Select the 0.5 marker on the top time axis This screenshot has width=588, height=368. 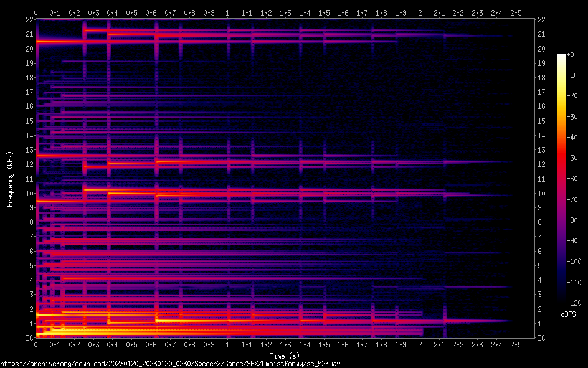(x=132, y=12)
